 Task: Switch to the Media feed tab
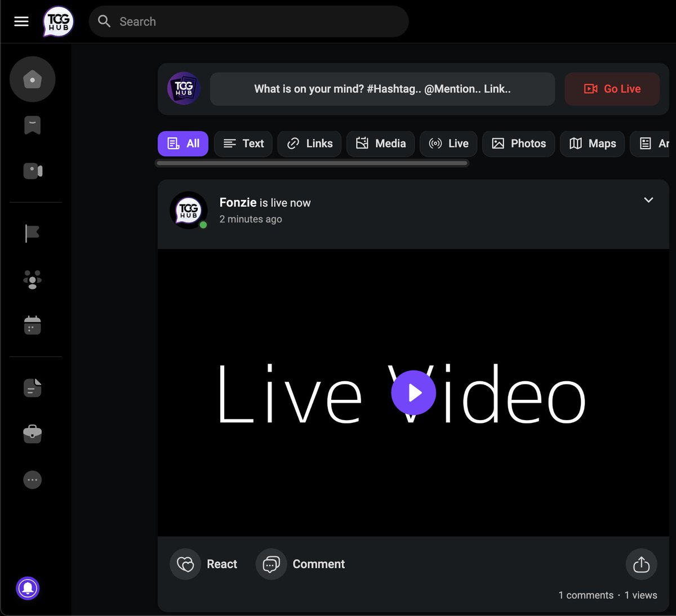[x=380, y=144]
